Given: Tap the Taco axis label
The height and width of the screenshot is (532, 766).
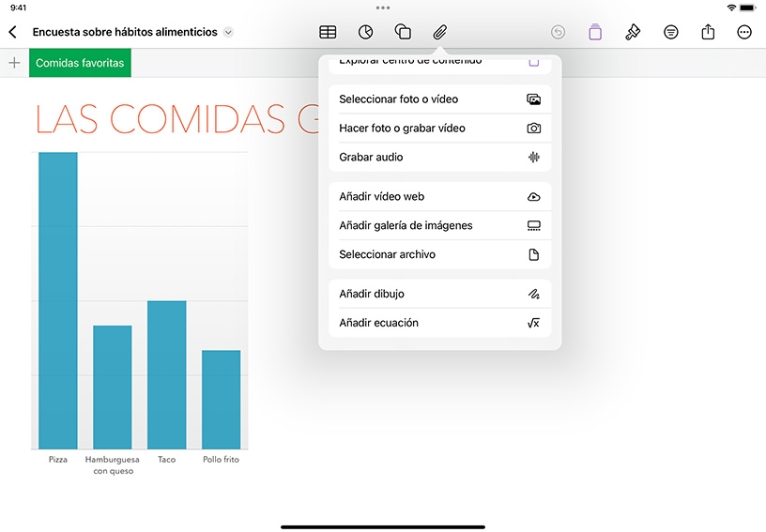Looking at the screenshot, I should pos(166,459).
